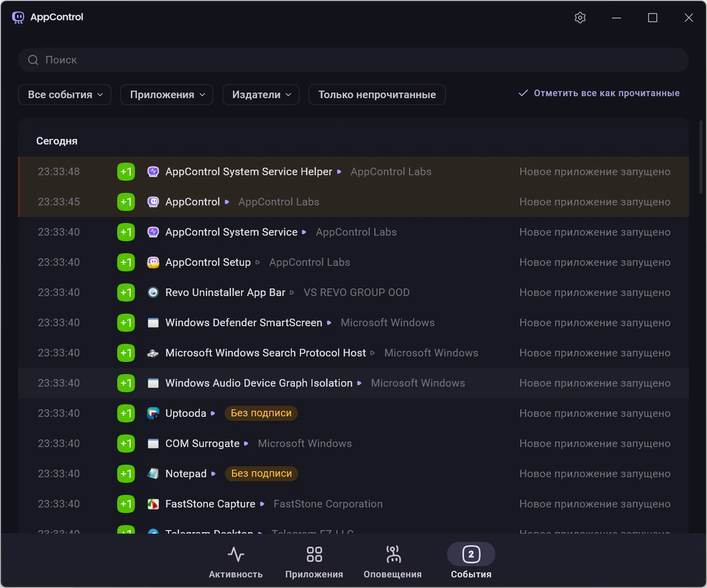Click +1 badge on COM Surrogate row

pyautogui.click(x=126, y=444)
